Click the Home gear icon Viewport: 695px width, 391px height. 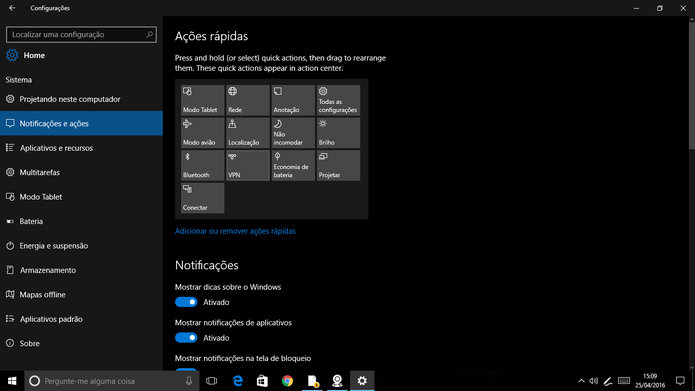[12, 55]
